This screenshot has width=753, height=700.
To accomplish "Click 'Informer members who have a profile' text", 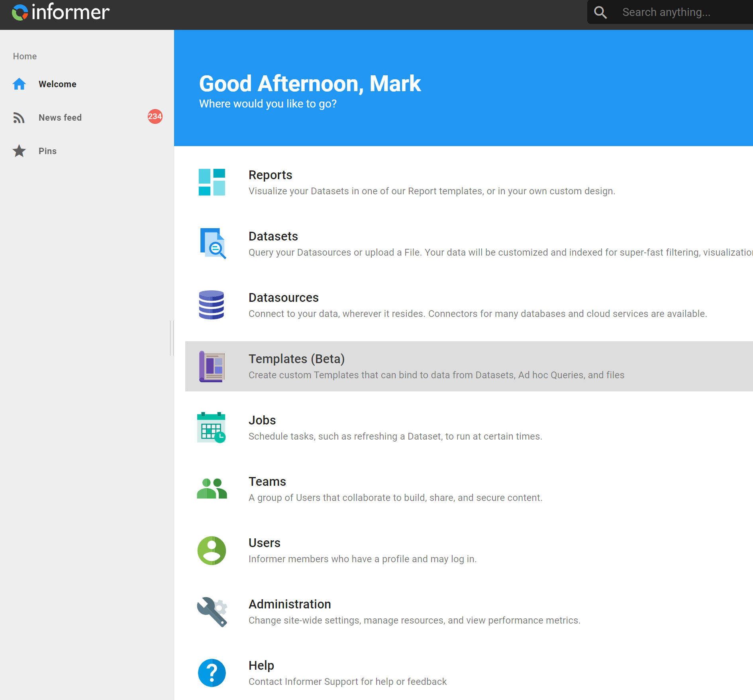I will 363,559.
